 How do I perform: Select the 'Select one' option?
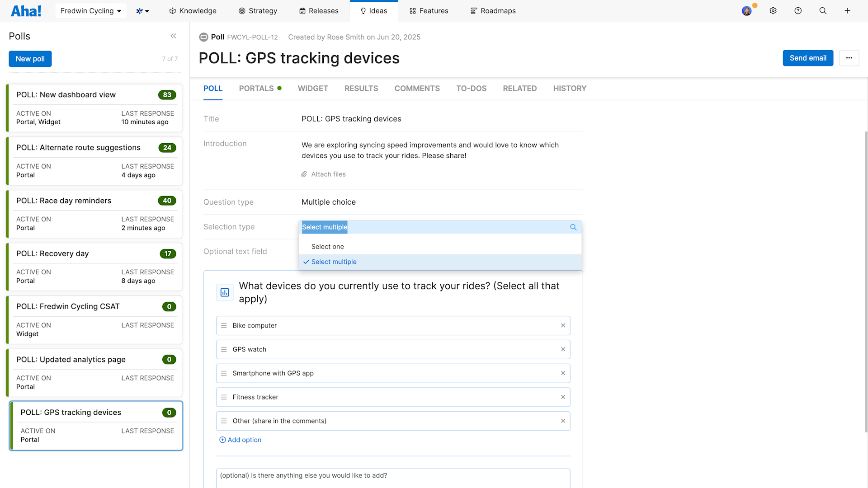327,246
